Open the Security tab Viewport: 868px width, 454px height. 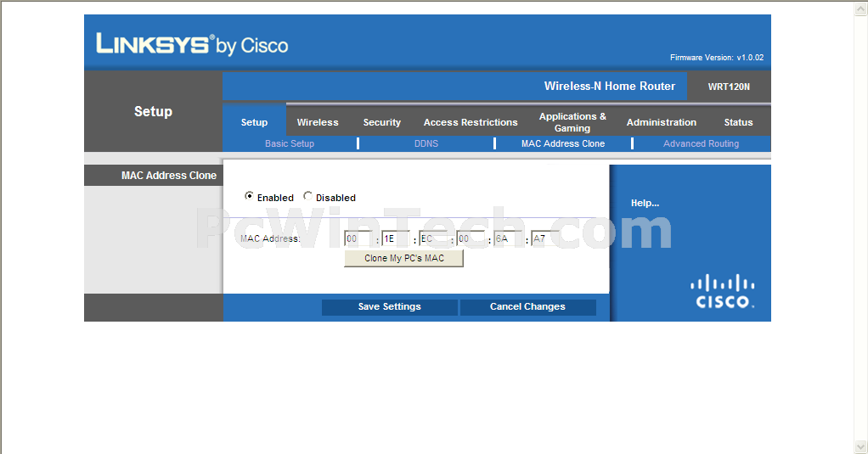382,122
